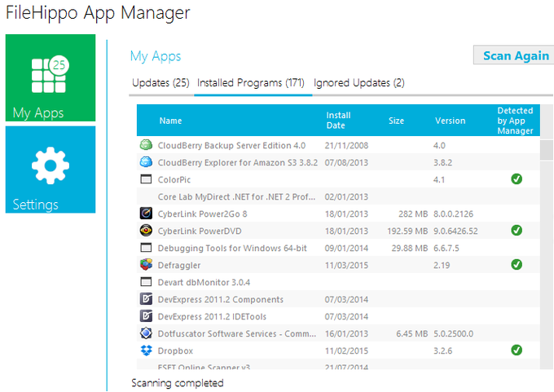Select Installed Programs (171) tab
554x392 pixels.
[251, 82]
